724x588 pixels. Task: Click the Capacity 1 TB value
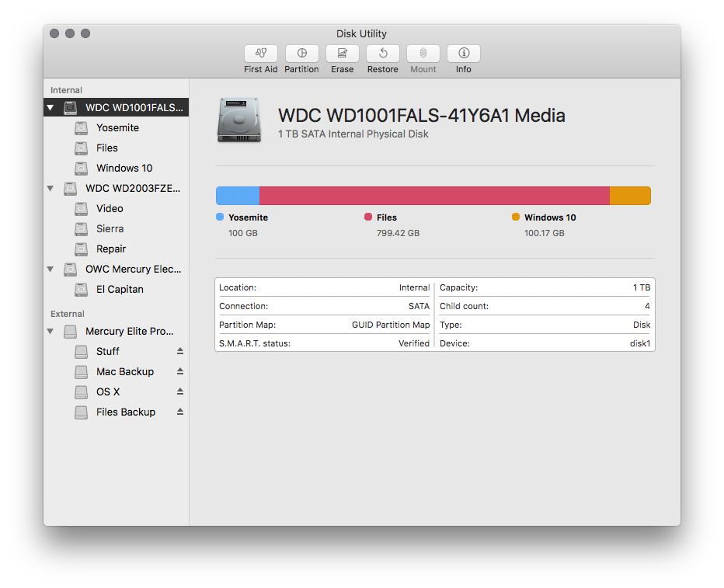pyautogui.click(x=642, y=287)
